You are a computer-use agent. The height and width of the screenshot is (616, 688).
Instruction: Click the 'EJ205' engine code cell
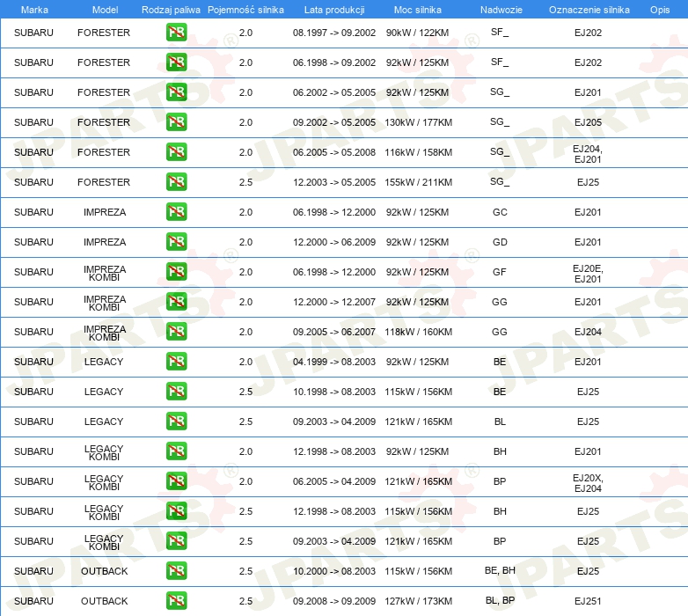coord(588,122)
